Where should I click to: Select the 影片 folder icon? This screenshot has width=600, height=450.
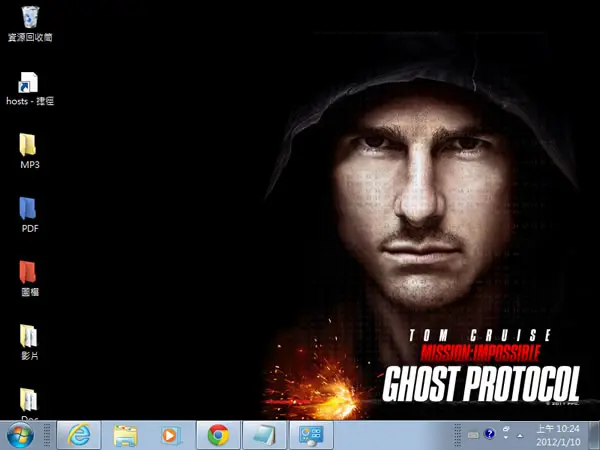30,342
